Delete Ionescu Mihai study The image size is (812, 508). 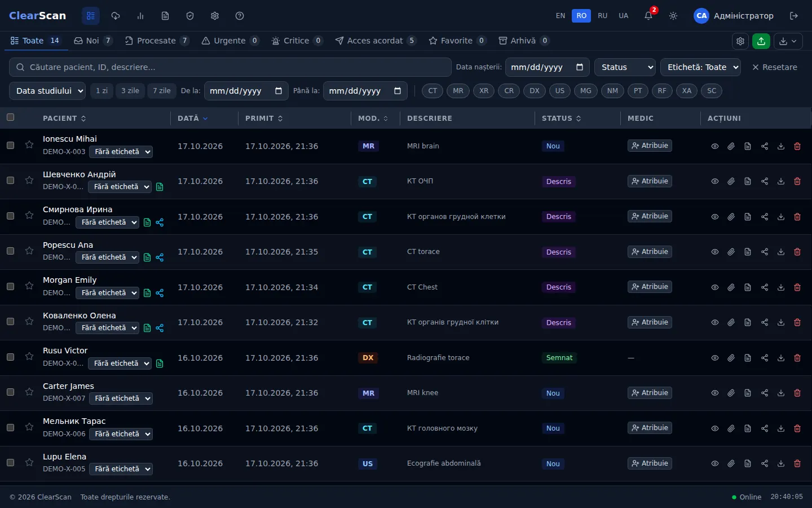click(x=797, y=146)
